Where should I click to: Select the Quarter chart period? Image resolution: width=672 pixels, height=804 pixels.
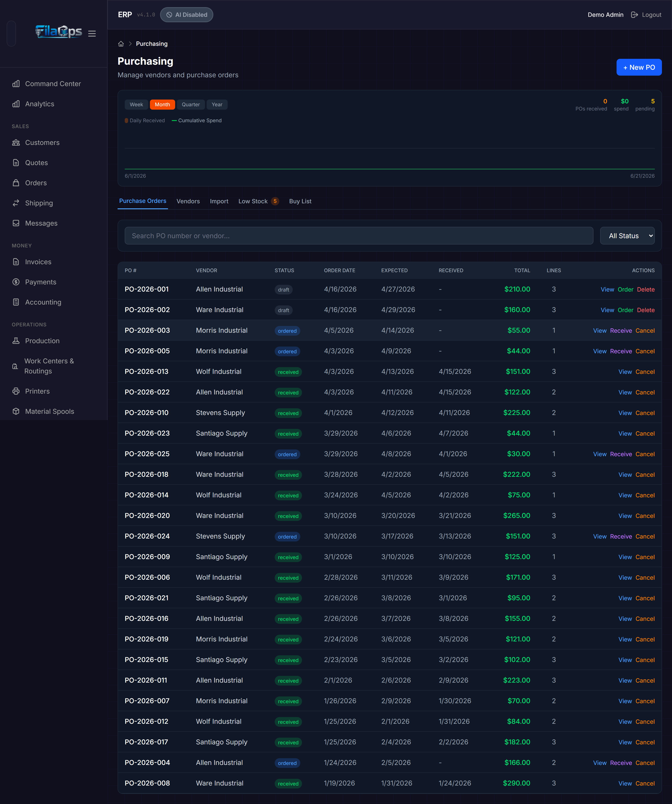click(x=191, y=105)
